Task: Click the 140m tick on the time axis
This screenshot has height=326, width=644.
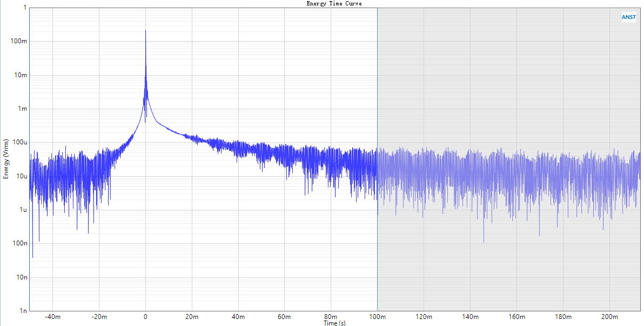Action: [x=470, y=317]
